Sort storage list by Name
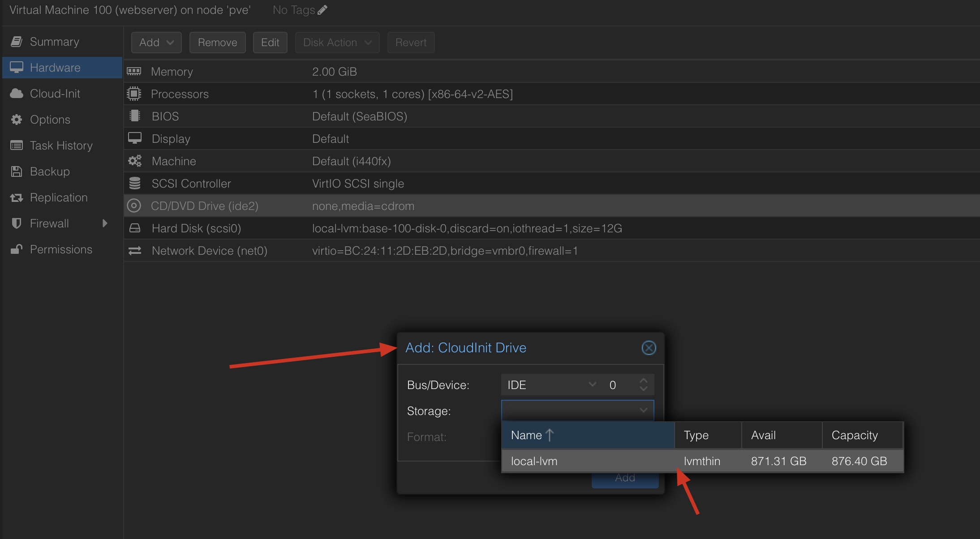This screenshot has width=980, height=539. point(588,435)
